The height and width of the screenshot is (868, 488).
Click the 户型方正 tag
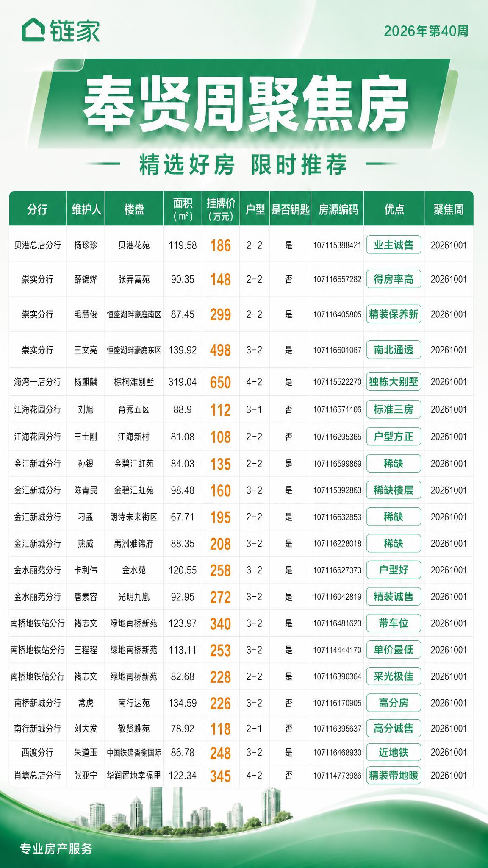(x=394, y=436)
